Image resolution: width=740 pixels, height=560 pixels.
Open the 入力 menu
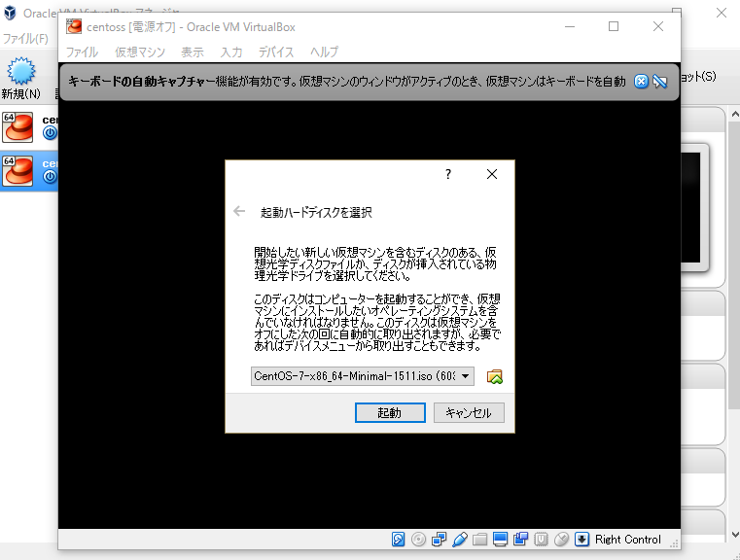(x=231, y=52)
